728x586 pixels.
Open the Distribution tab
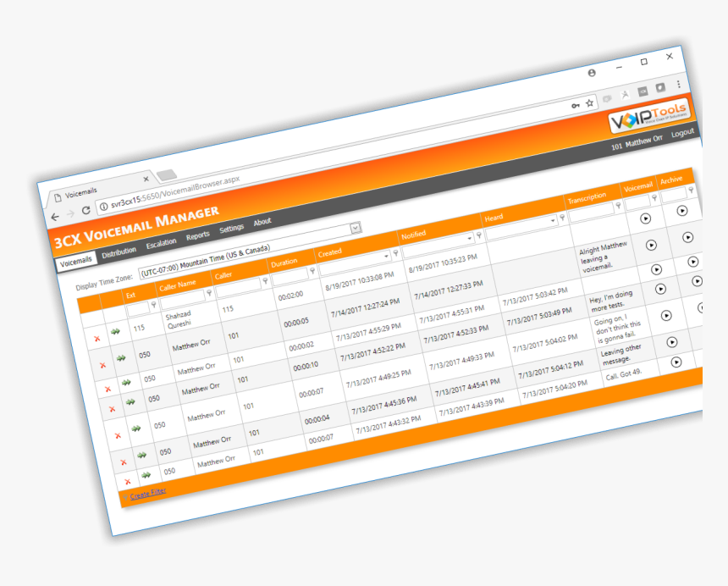tap(119, 252)
